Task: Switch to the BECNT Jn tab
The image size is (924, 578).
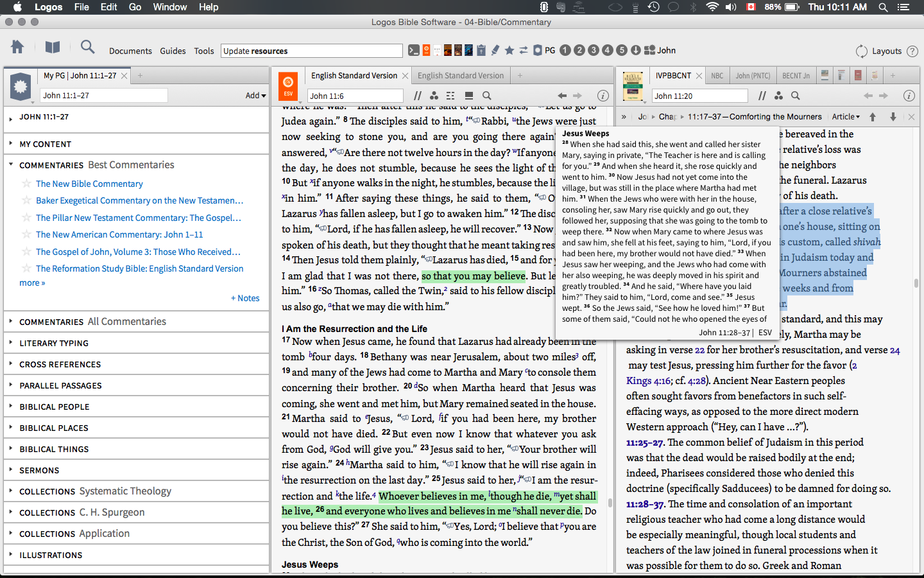Action: click(x=796, y=76)
